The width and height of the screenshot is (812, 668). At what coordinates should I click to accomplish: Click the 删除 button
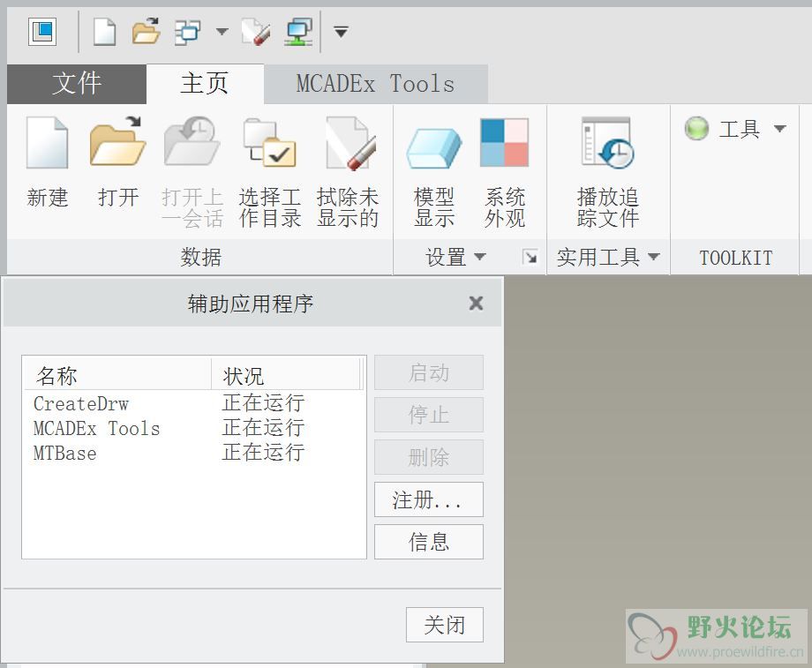click(429, 457)
